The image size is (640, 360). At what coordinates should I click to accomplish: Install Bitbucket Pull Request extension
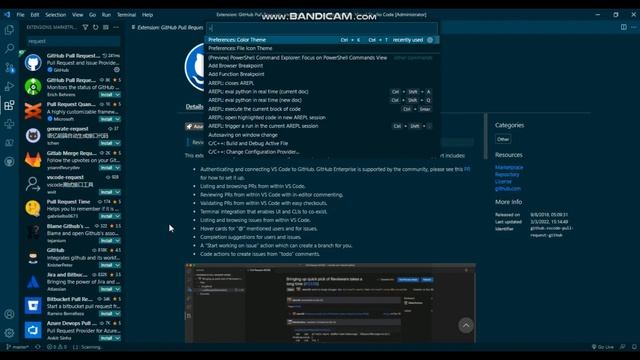tap(107, 313)
